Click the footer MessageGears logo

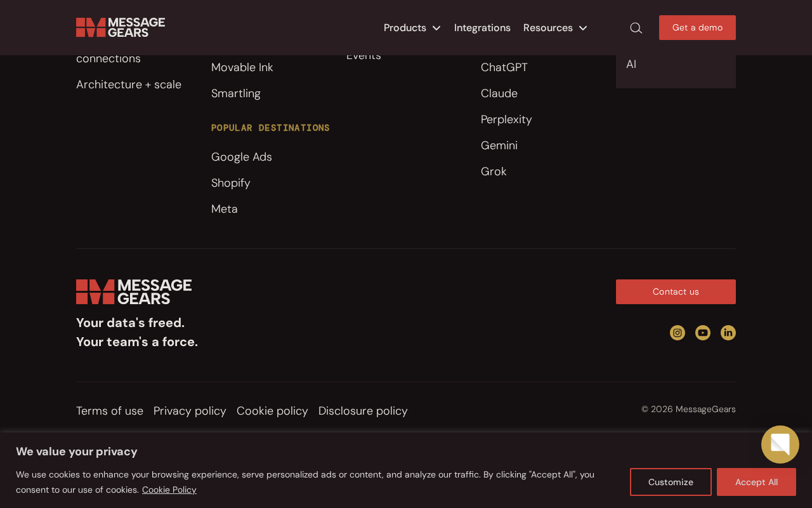134,292
